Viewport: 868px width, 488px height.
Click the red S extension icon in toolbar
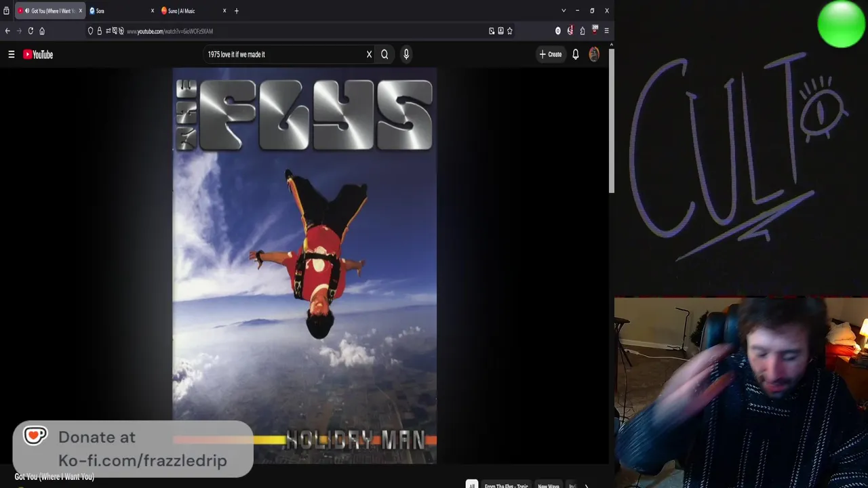[x=570, y=30]
